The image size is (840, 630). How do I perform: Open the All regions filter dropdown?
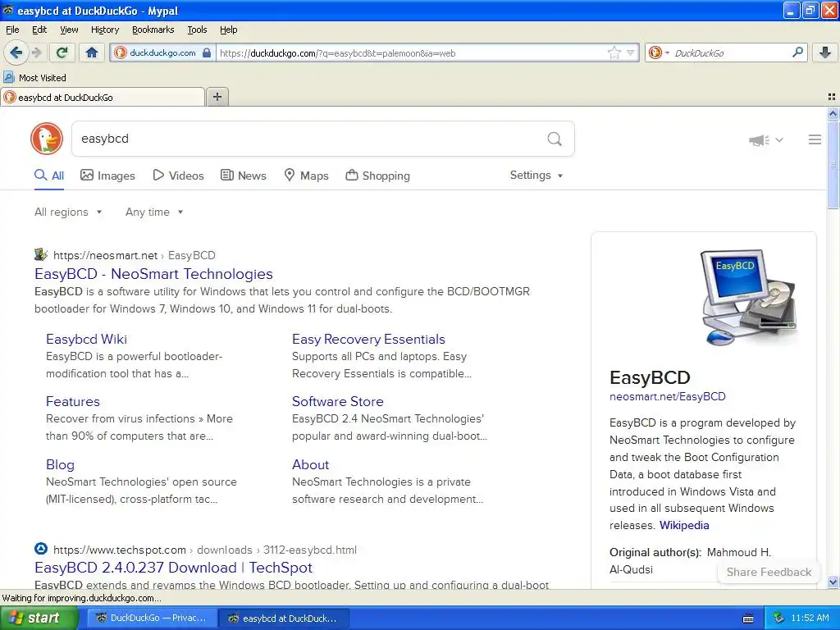(68, 212)
